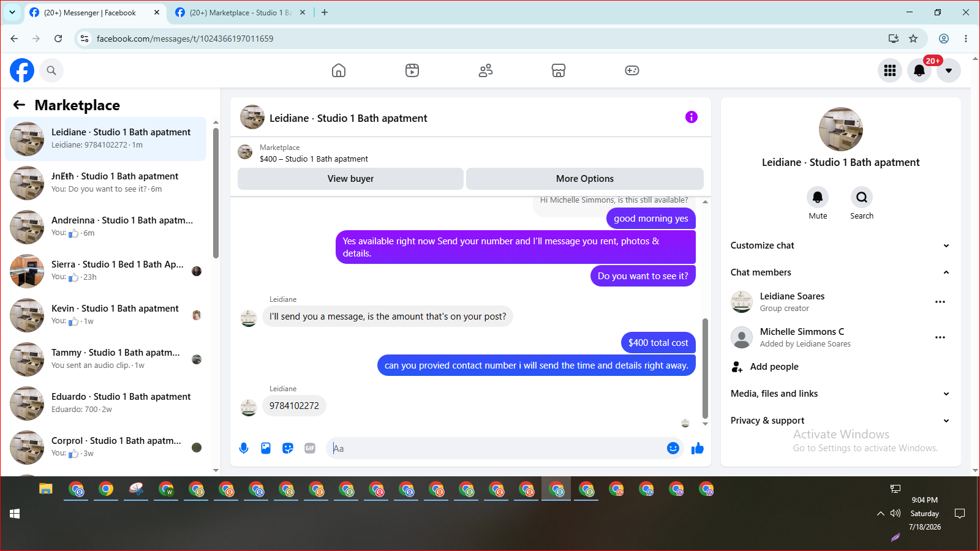The image size is (980, 551).
Task: Open the tab search dropdown in Chrome
Action: coord(12,12)
